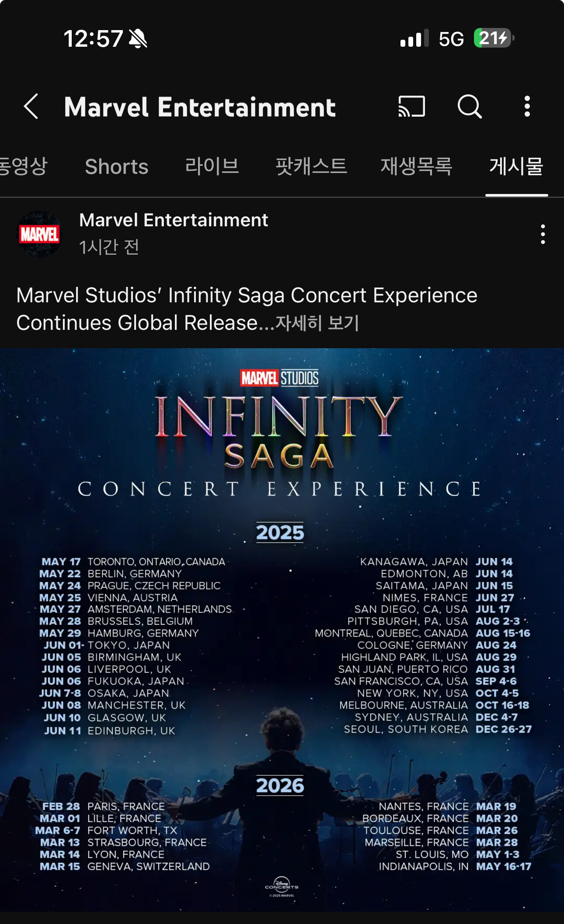Image resolution: width=564 pixels, height=924 pixels.
Task: Tap the silent mode bell icon
Action: click(x=138, y=38)
